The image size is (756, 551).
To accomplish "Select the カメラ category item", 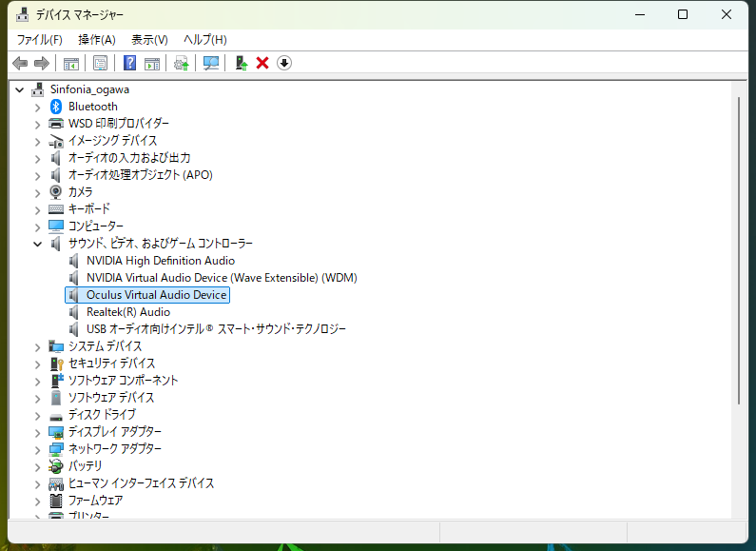I will pyautogui.click(x=80, y=192).
